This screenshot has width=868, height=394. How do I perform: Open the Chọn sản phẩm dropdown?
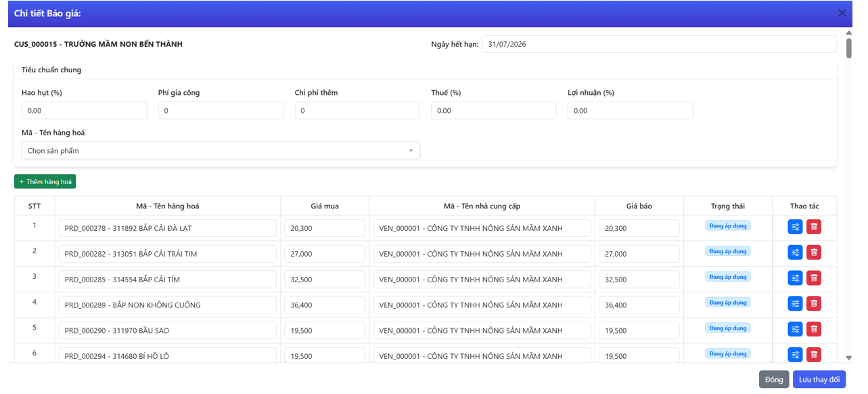221,150
